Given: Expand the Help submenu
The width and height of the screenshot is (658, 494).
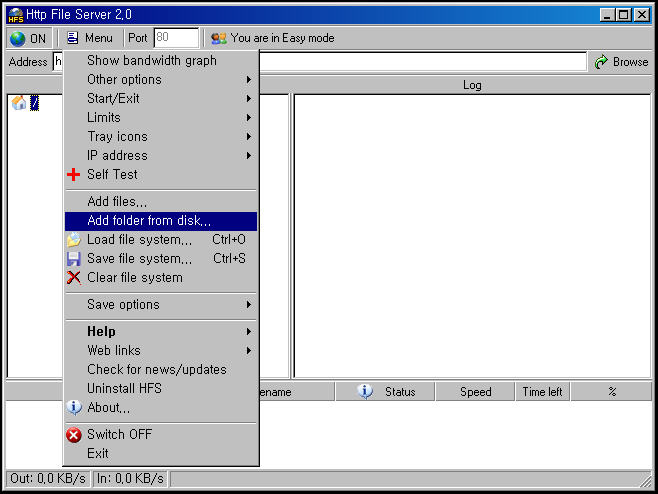Looking at the screenshot, I should click(x=161, y=332).
